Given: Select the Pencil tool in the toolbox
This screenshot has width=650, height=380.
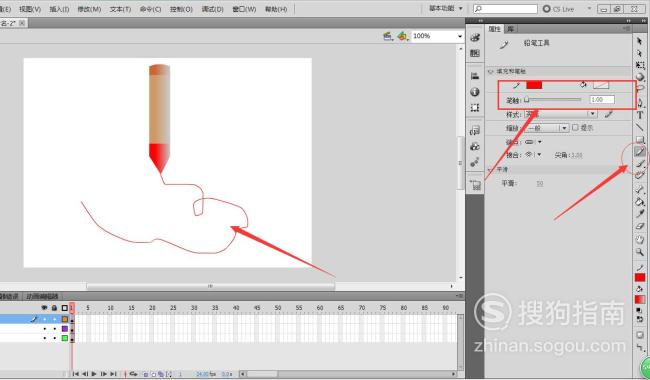Looking at the screenshot, I should pos(640,152).
